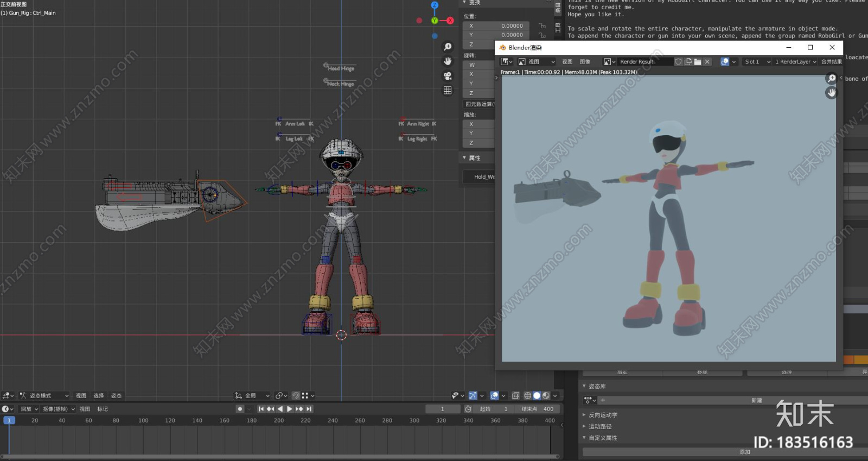
Task: Click the 结束点 400 end frame field
Action: coord(537,409)
